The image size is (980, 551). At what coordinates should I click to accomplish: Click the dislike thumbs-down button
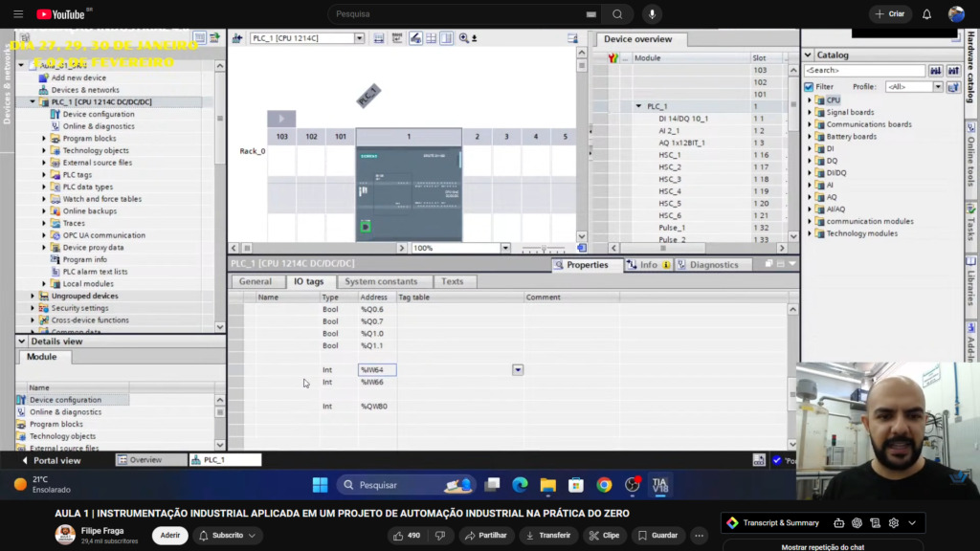[440, 536]
